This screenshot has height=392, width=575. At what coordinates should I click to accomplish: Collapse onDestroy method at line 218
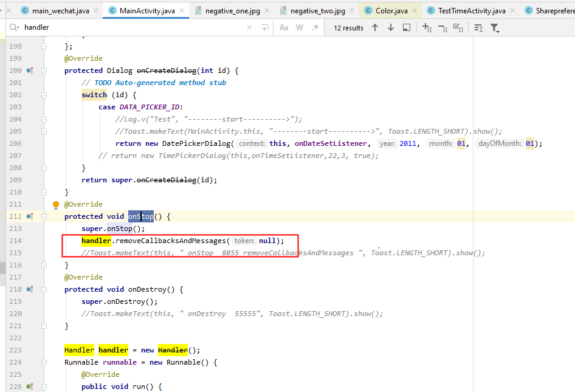(44, 289)
